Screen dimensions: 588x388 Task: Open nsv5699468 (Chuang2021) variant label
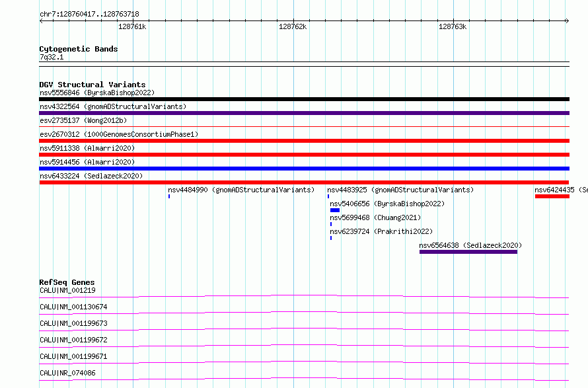(375, 217)
